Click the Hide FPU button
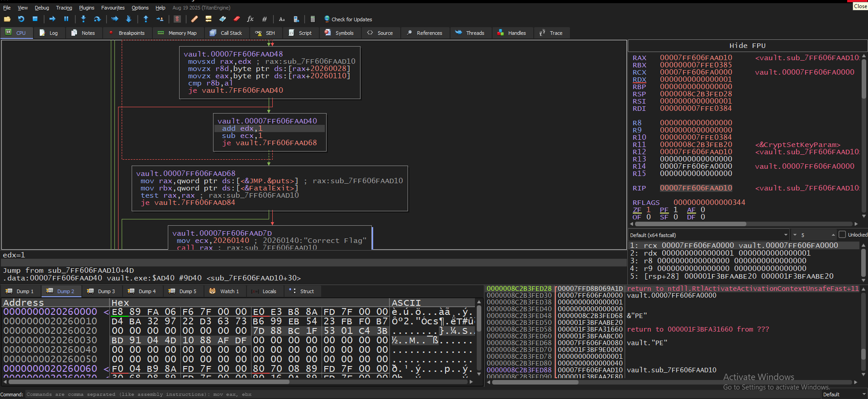The width and height of the screenshot is (868, 399). 747,46
